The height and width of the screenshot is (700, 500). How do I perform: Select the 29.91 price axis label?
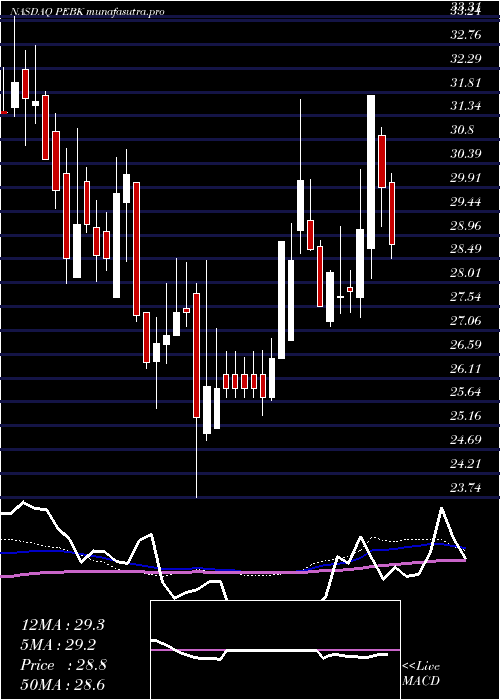[x=466, y=178]
